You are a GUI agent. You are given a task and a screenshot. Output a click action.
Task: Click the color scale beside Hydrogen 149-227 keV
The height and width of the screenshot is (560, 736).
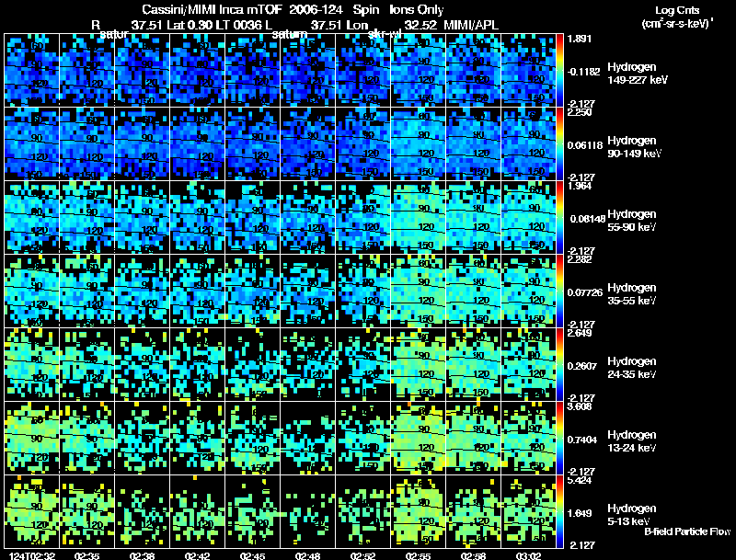tap(559, 71)
